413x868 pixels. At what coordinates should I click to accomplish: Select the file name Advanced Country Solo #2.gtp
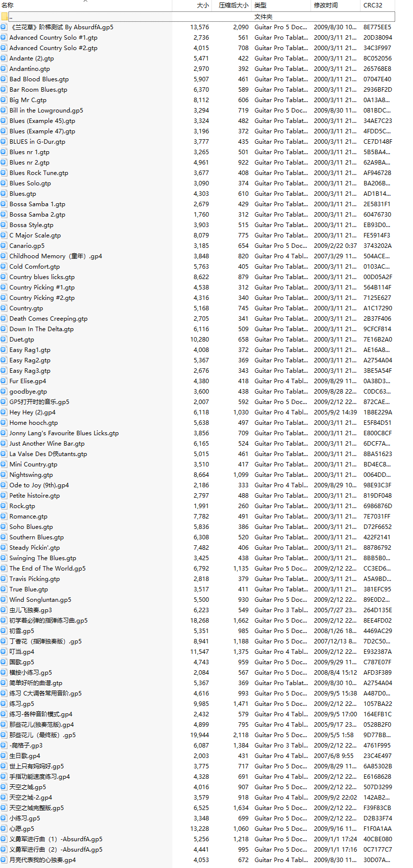[53, 48]
